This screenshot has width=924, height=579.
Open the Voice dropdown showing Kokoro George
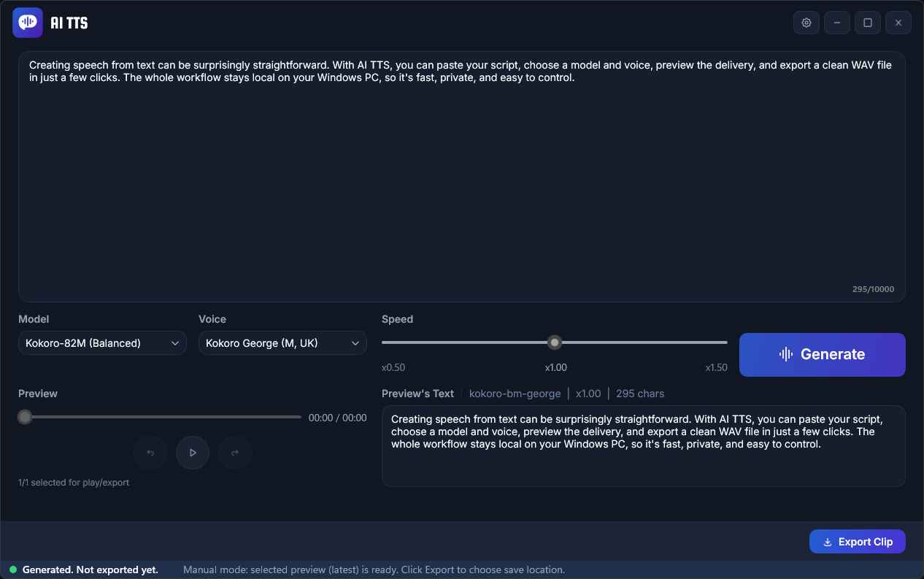(282, 342)
